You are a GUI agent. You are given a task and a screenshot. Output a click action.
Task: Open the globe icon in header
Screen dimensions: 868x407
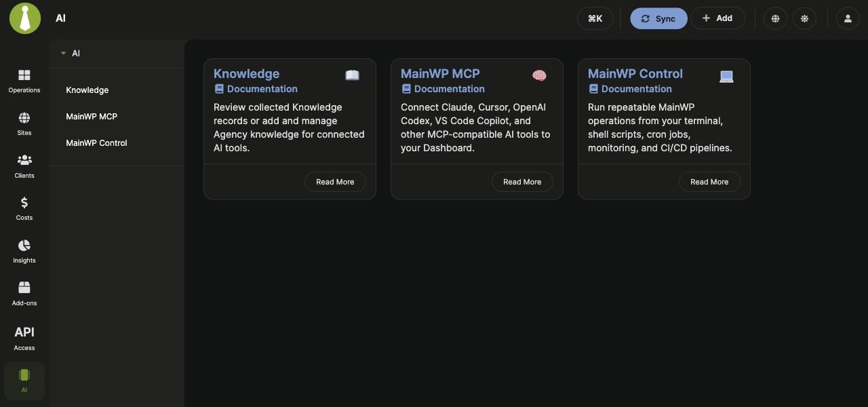[x=775, y=18]
